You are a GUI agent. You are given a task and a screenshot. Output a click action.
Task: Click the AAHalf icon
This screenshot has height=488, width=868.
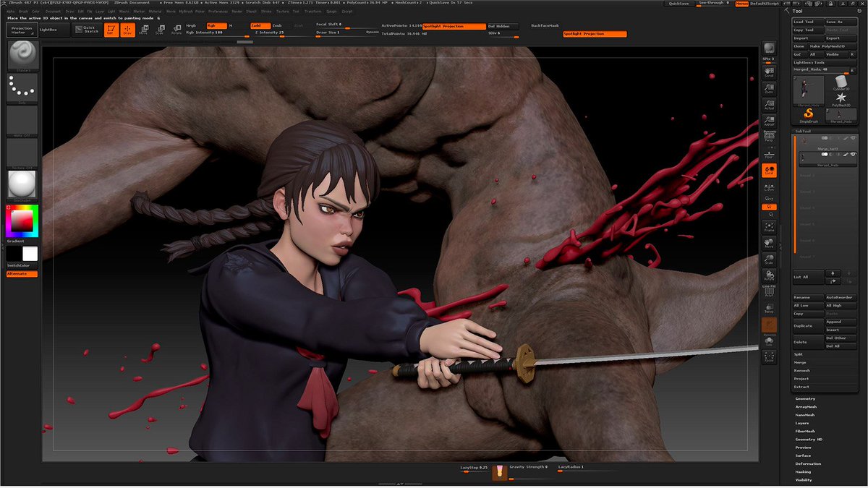[770, 121]
